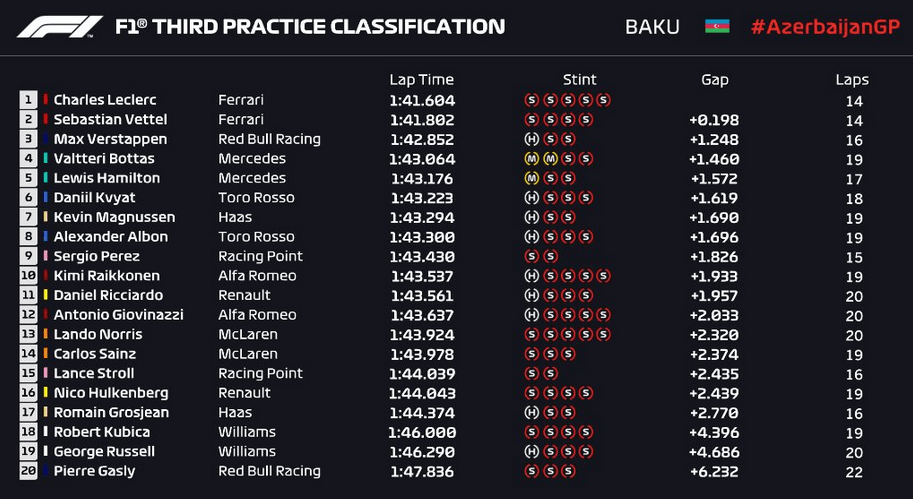The height and width of the screenshot is (499, 913).
Task: Click Russell's hard tyre stint icon
Action: click(x=531, y=451)
